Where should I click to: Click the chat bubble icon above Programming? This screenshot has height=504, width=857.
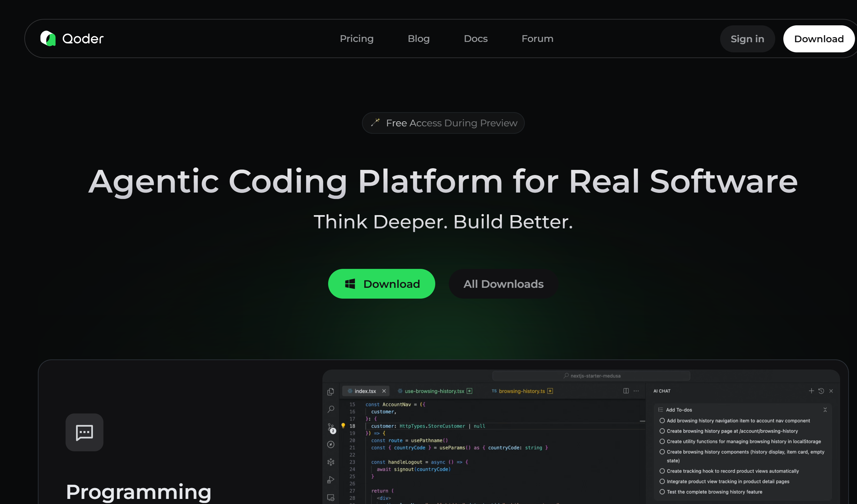84,432
